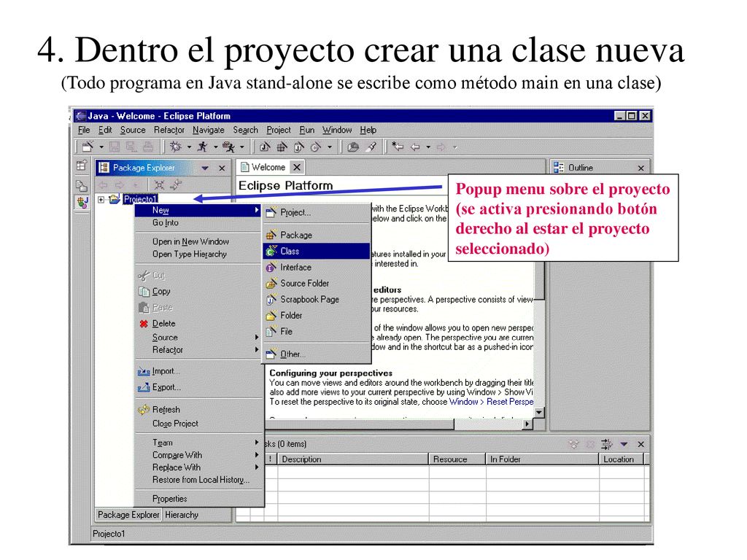Choose Interface from the New submenu
The height and width of the screenshot is (560, 747).
tap(317, 267)
